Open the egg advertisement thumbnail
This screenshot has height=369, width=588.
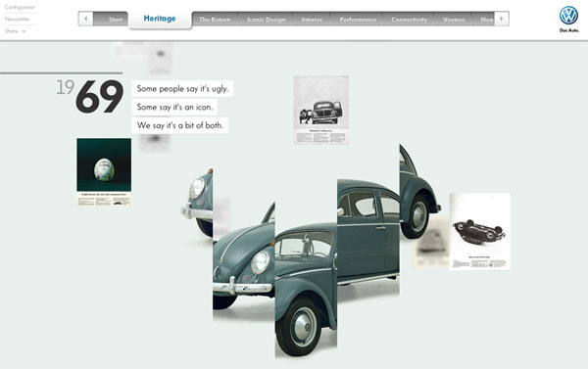pyautogui.click(x=104, y=172)
